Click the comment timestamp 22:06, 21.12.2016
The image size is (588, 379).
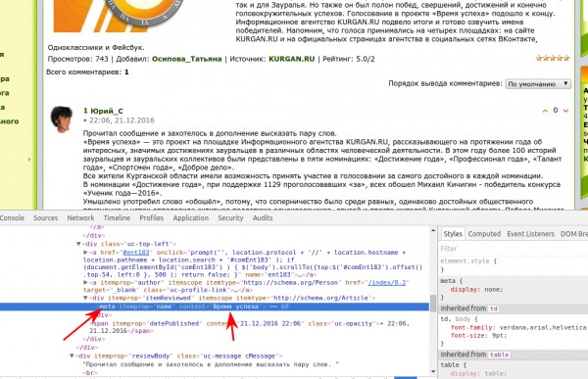[x=122, y=120]
